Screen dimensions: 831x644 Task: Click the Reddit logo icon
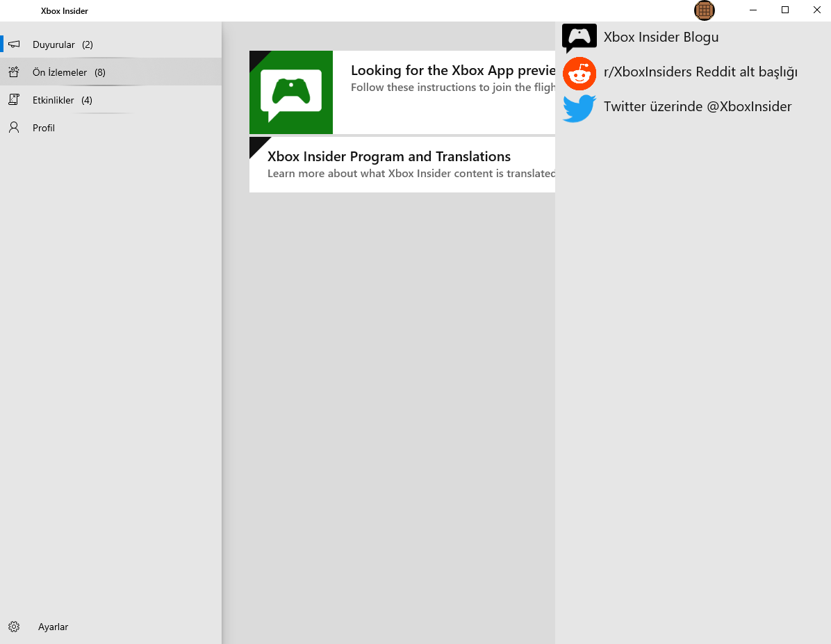click(579, 73)
